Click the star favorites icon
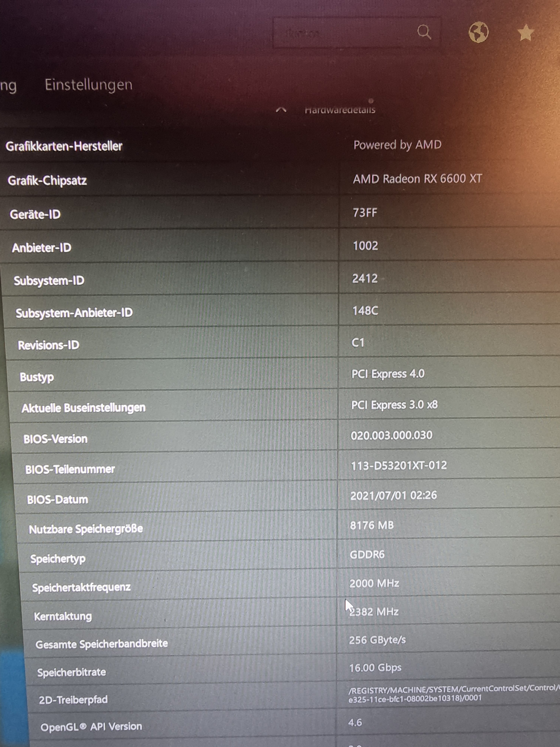Viewport: 560px width, 747px height. click(x=525, y=33)
